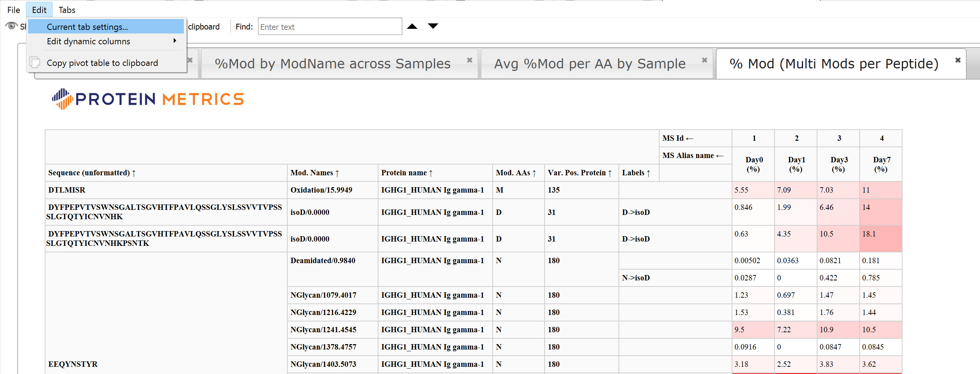The width and height of the screenshot is (980, 374).
Task: Open the Tabs menu
Action: tap(67, 10)
